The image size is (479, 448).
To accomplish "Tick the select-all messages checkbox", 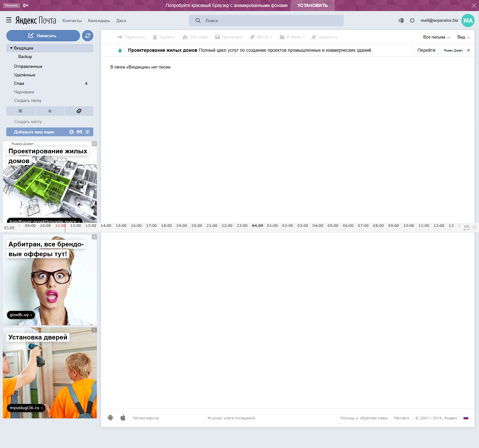I will [x=109, y=37].
